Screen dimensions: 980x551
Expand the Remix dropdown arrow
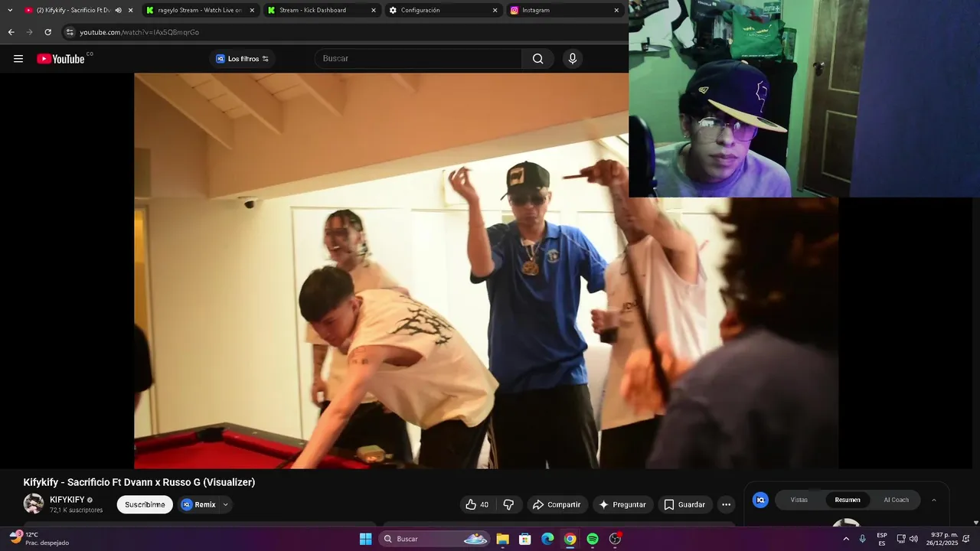click(225, 504)
